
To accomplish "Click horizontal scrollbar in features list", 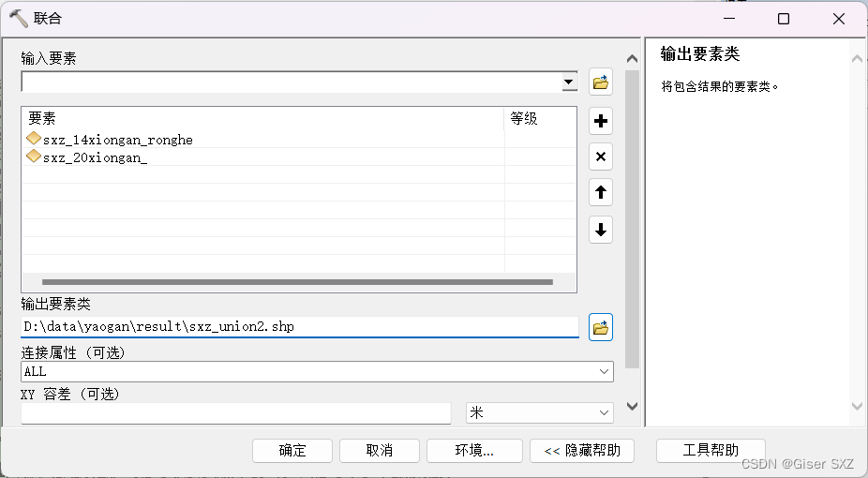I will point(297,282).
